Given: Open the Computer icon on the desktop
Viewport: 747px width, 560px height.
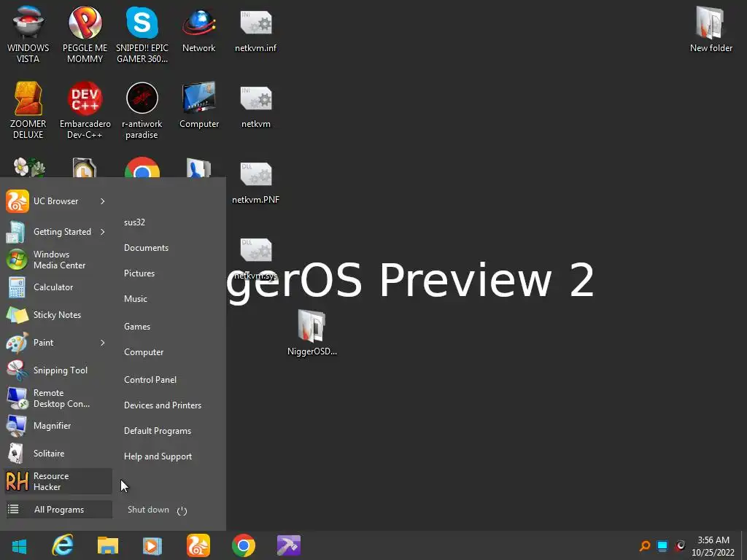Looking at the screenshot, I should [198, 105].
